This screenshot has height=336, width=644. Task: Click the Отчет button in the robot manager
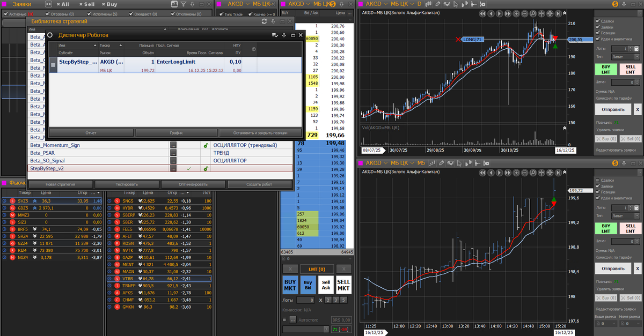91,132
